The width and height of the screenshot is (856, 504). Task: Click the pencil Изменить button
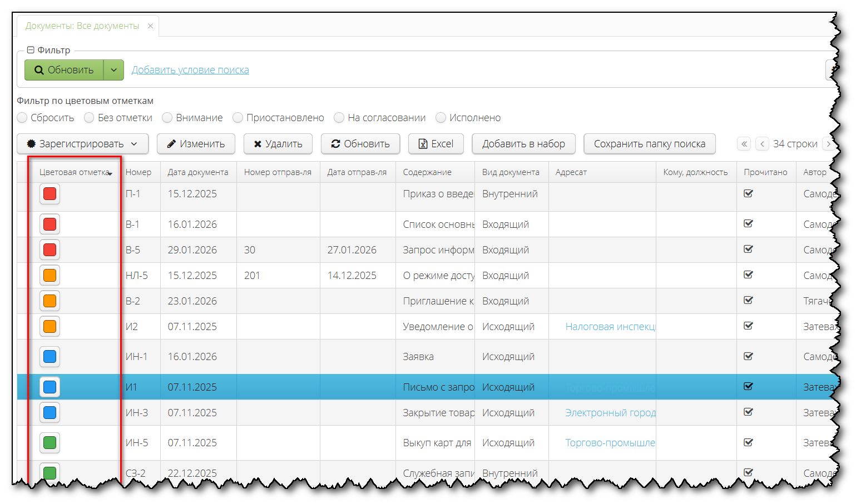click(x=196, y=144)
